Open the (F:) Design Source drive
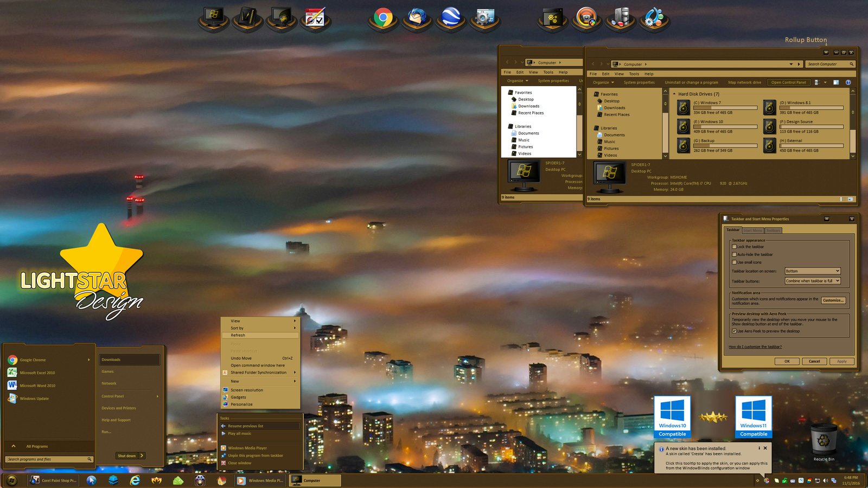The width and height of the screenshot is (868, 488). click(803, 126)
